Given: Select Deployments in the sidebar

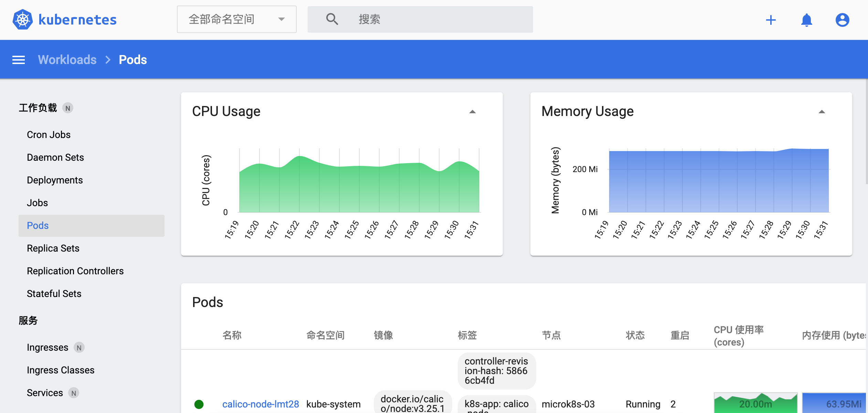Looking at the screenshot, I should [55, 180].
